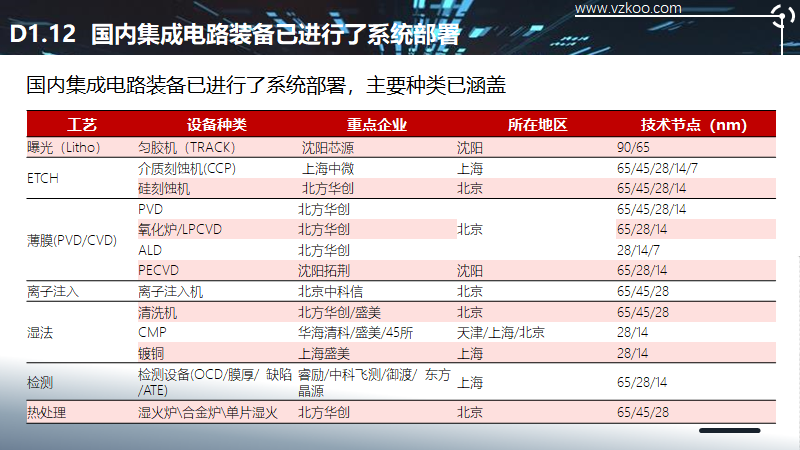Select the 所在地区 column header

[x=537, y=124]
